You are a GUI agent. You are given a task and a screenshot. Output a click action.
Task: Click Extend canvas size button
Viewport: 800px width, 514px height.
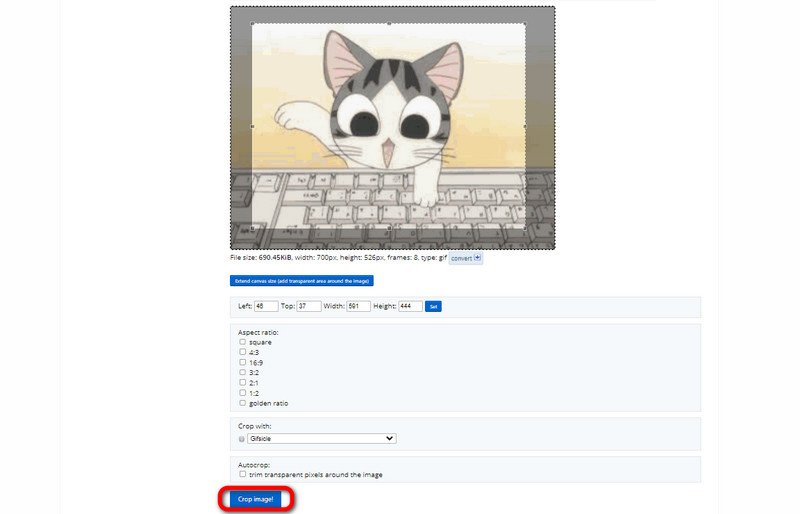click(302, 281)
